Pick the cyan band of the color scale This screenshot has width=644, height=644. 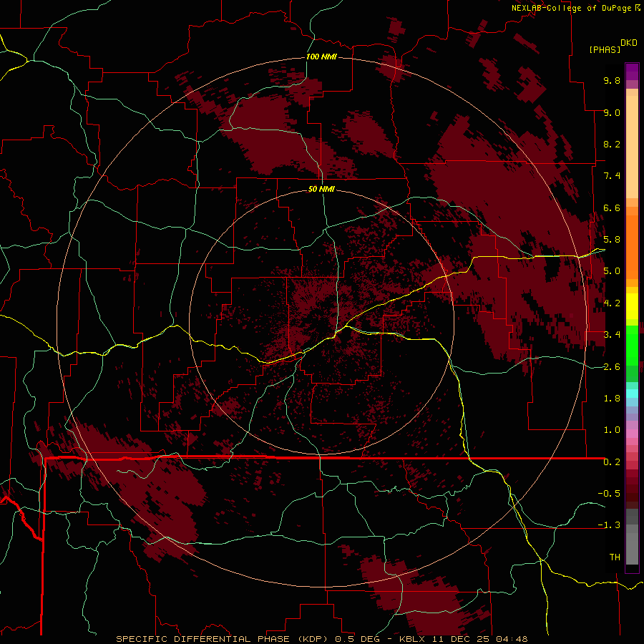(x=632, y=394)
